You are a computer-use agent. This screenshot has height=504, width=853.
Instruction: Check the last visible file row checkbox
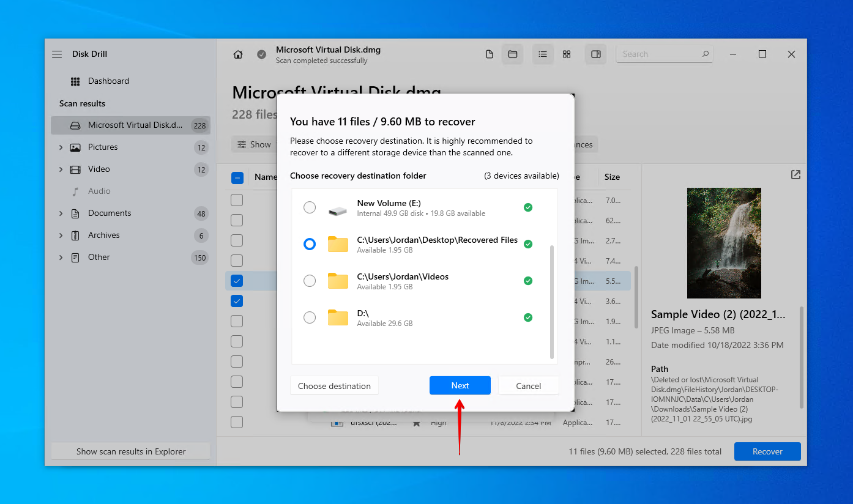click(x=237, y=422)
